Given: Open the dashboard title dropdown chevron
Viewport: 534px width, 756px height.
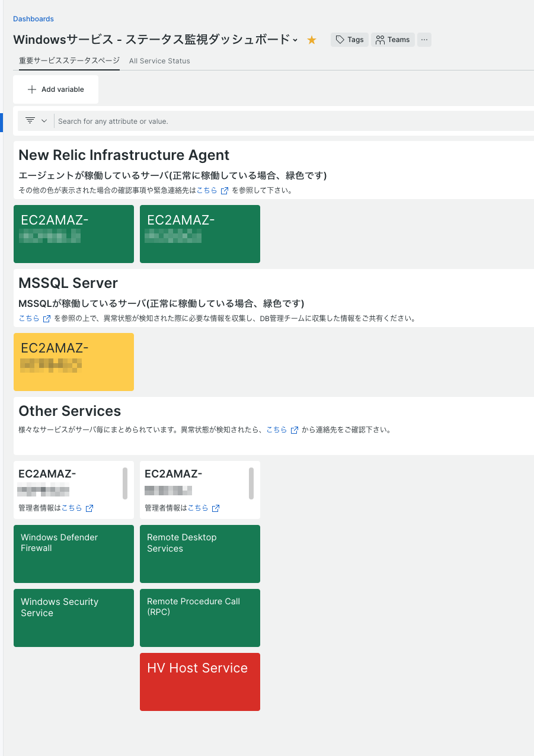Looking at the screenshot, I should point(295,40).
